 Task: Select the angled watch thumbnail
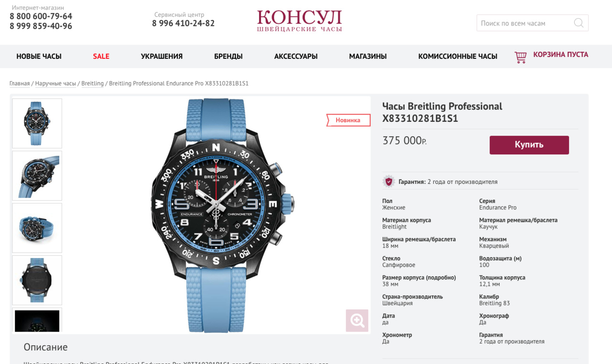point(37,176)
